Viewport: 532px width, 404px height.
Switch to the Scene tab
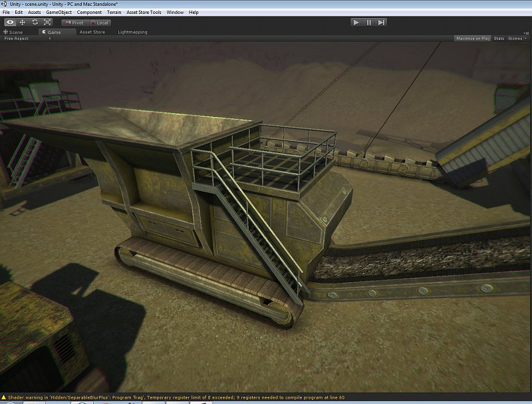click(x=13, y=32)
